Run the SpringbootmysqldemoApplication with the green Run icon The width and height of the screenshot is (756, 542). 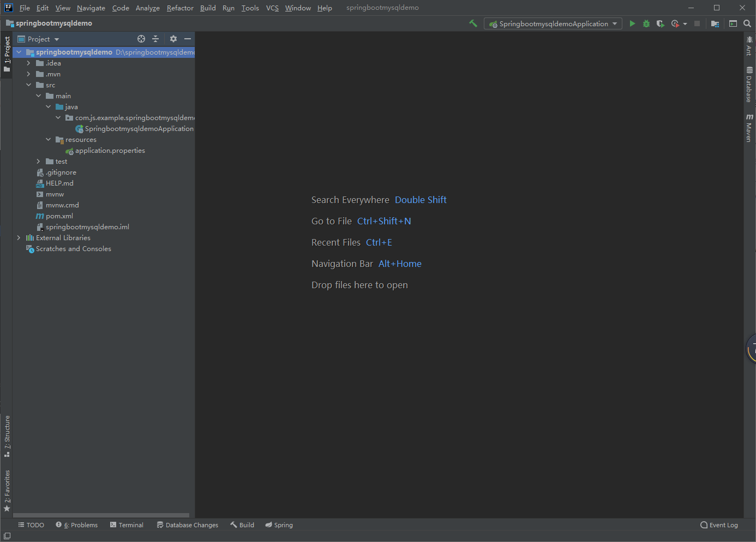click(632, 23)
